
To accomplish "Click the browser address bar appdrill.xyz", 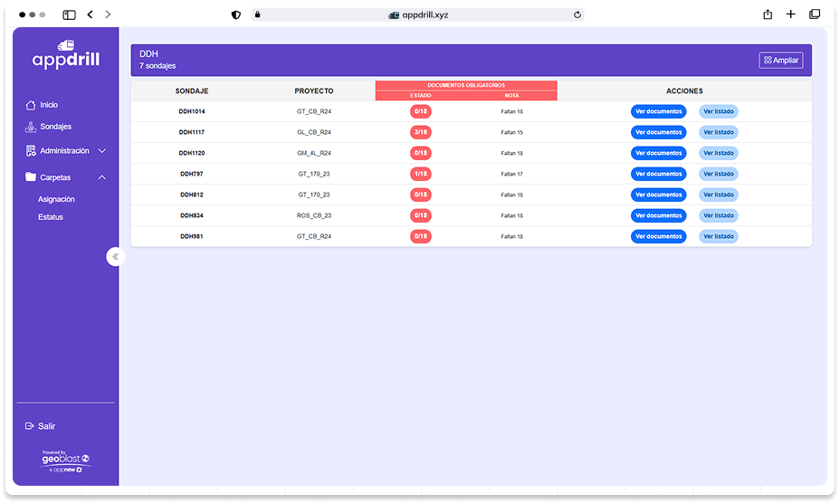I will point(419,14).
